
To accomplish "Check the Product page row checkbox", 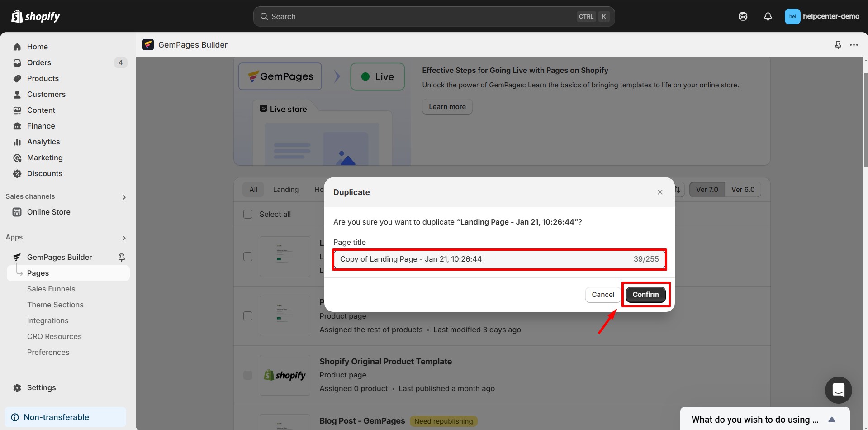I will (248, 316).
